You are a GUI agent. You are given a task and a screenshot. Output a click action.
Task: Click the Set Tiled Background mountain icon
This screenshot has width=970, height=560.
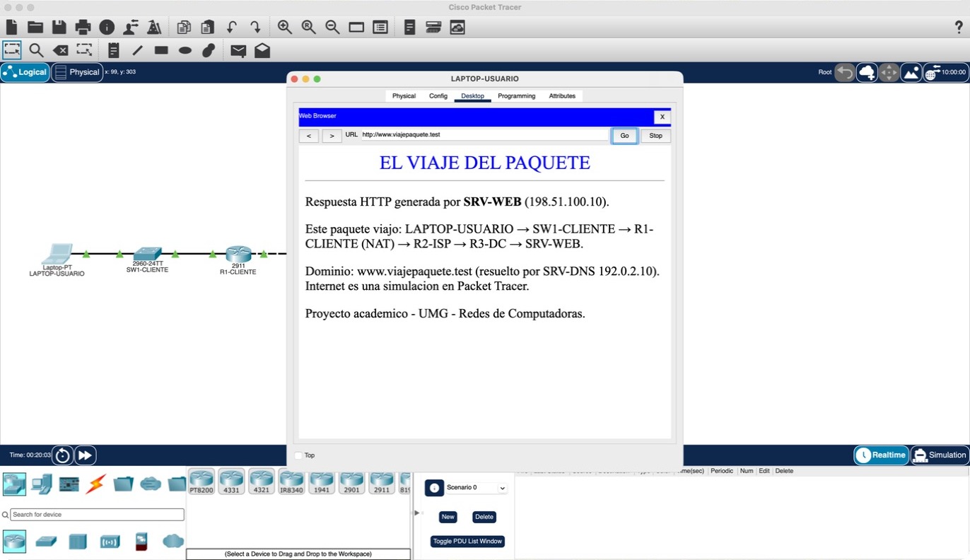point(911,72)
